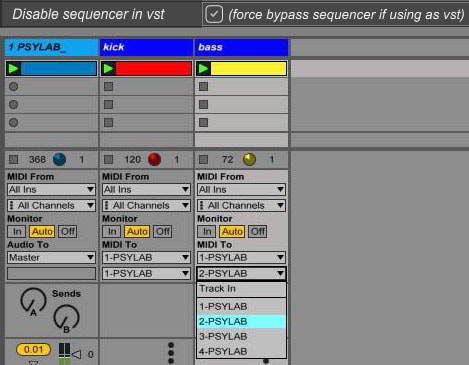Click first square stop button in kick track
The height and width of the screenshot is (365, 469).
pos(108,87)
